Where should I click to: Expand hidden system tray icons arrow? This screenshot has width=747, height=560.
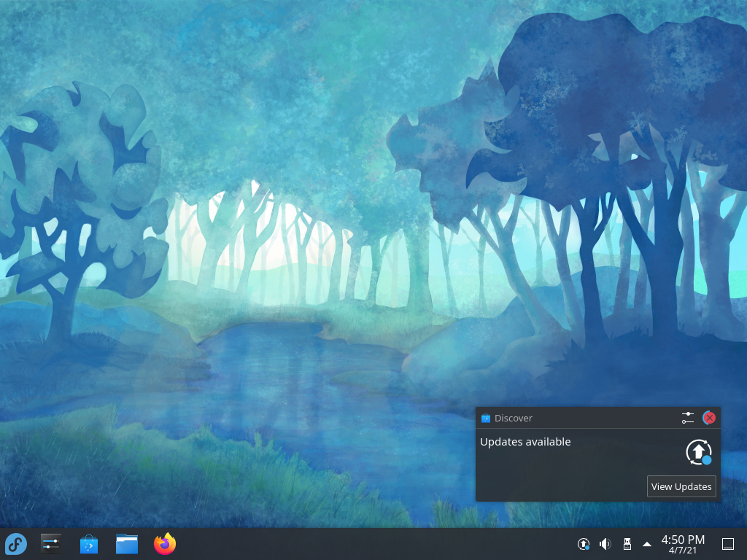[x=647, y=544]
